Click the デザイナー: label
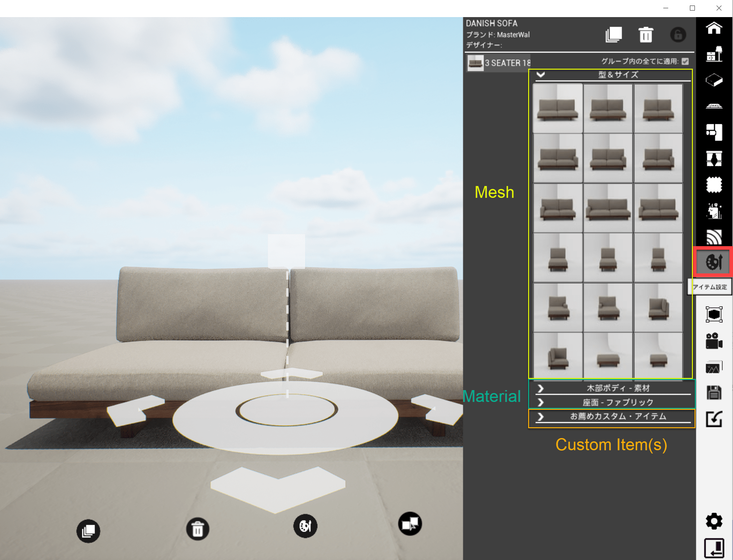The image size is (733, 560). point(484,45)
